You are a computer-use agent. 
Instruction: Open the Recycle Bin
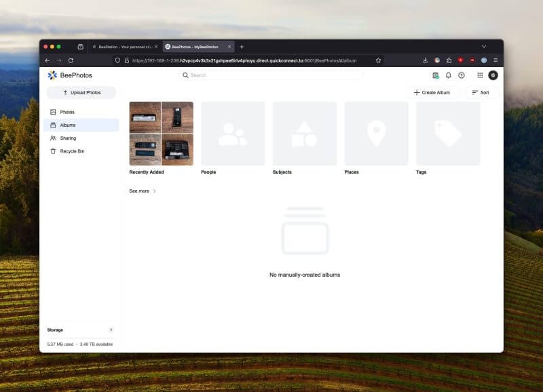point(71,151)
